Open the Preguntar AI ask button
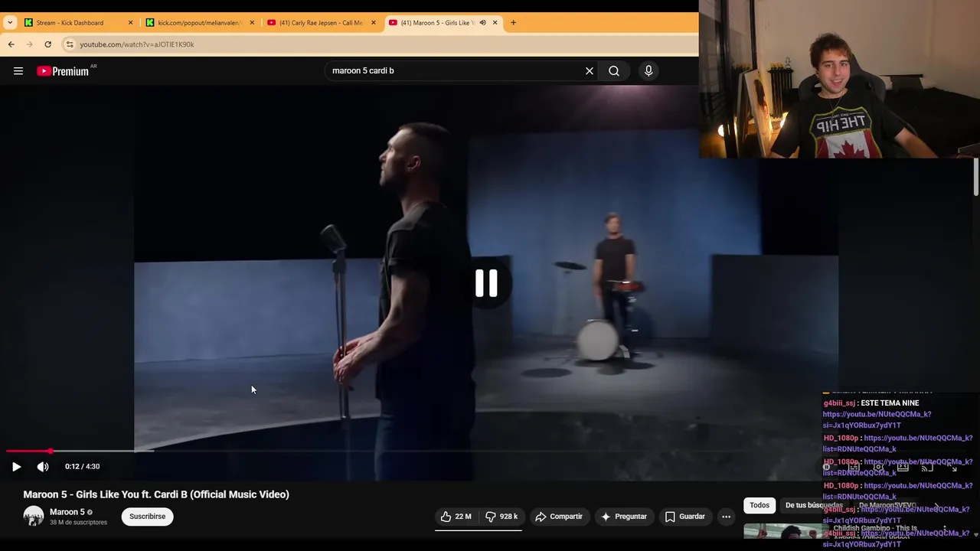 pyautogui.click(x=624, y=517)
